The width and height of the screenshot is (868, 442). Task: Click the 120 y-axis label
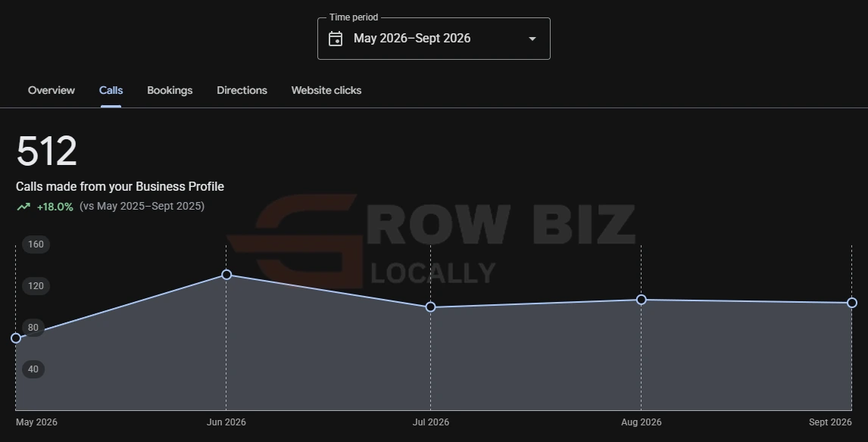36,286
